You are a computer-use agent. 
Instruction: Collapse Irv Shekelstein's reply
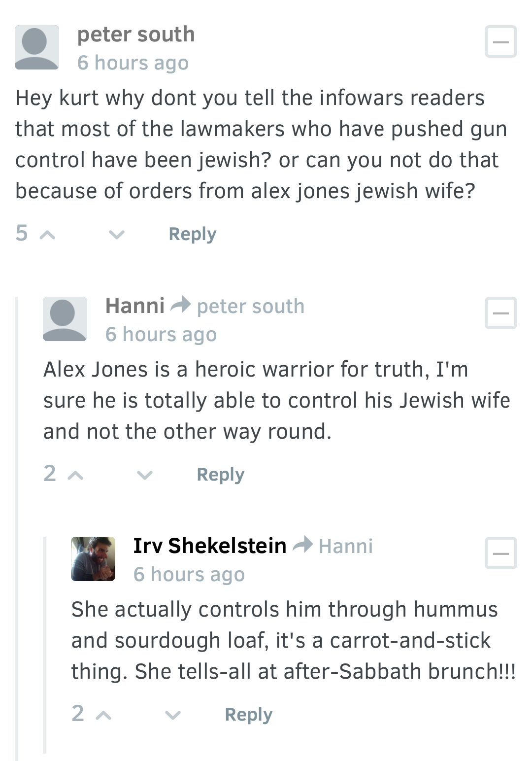click(x=500, y=553)
